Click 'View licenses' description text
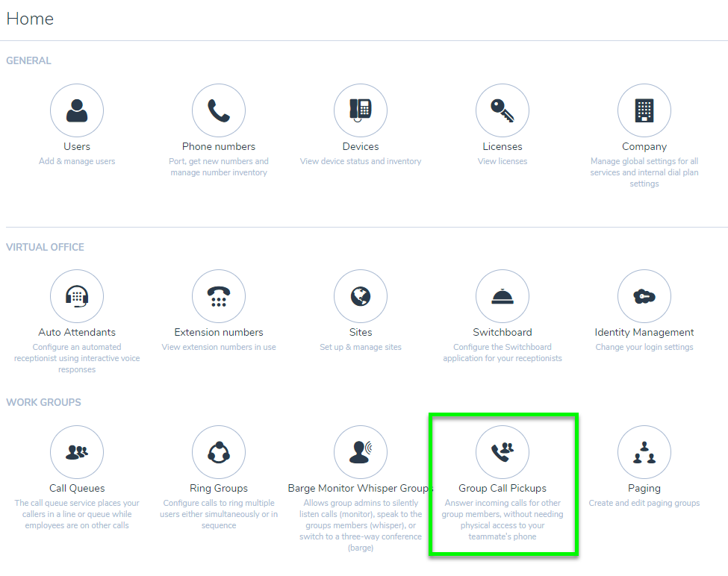 503,161
